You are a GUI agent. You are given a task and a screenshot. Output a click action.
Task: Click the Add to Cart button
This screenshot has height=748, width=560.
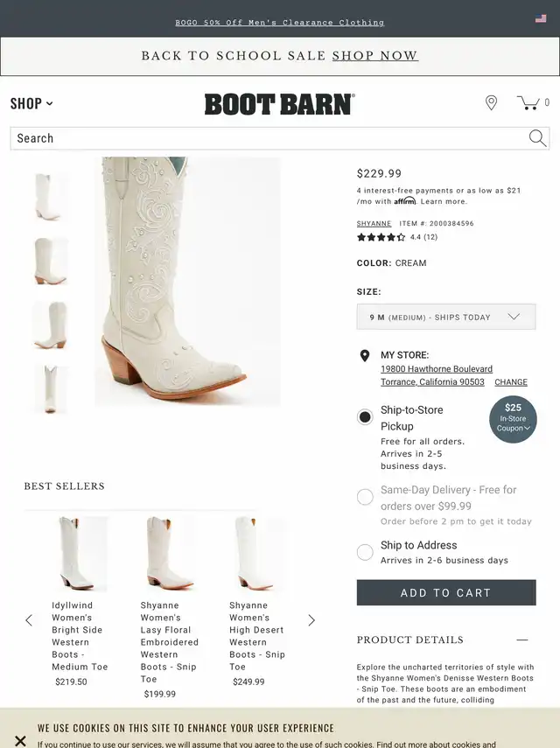(446, 592)
